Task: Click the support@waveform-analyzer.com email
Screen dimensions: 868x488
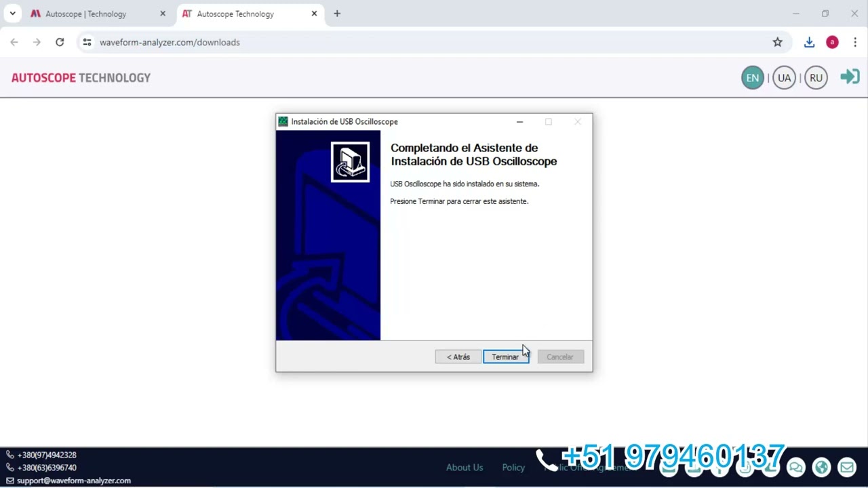Action: coord(73,481)
